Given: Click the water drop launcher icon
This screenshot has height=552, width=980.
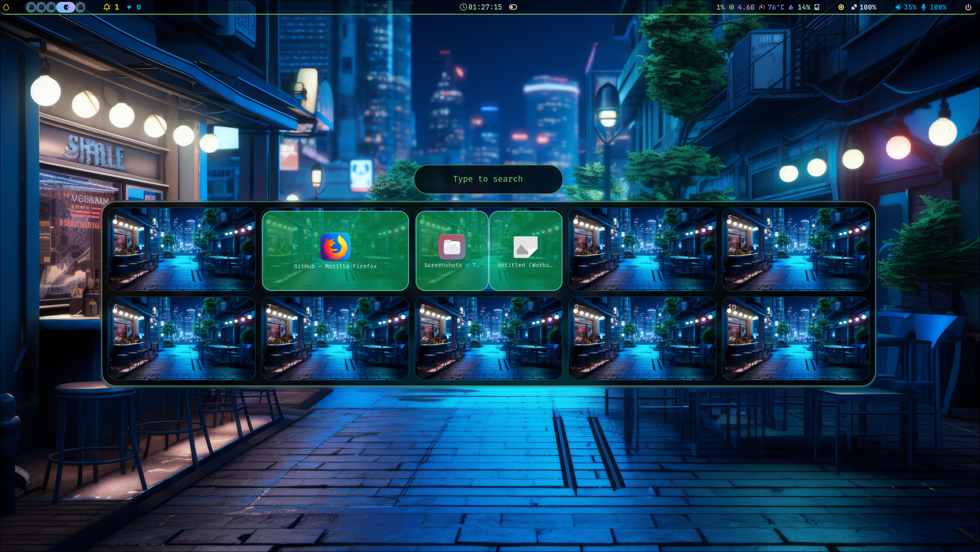Looking at the screenshot, I should click(x=6, y=7).
